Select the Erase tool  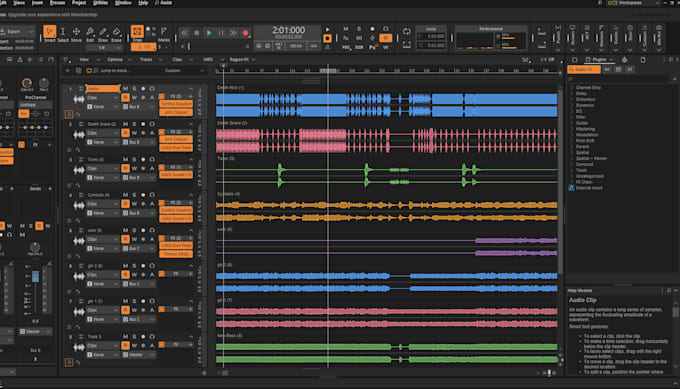coord(116,33)
